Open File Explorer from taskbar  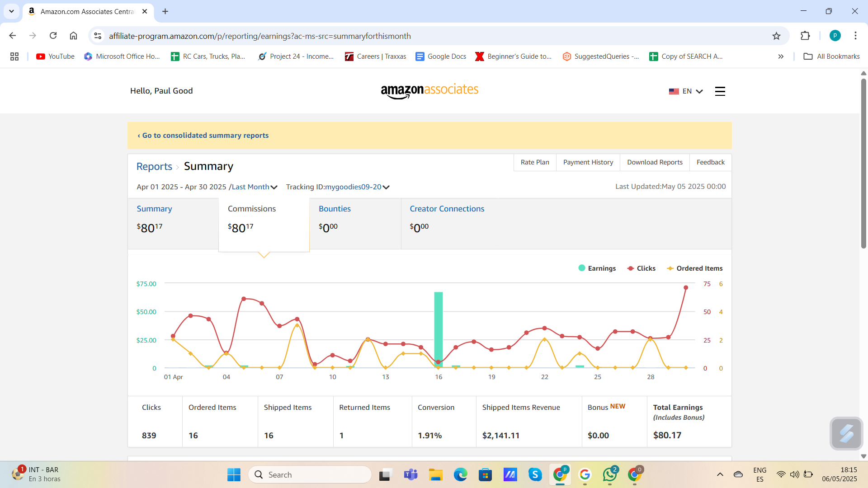(435, 474)
